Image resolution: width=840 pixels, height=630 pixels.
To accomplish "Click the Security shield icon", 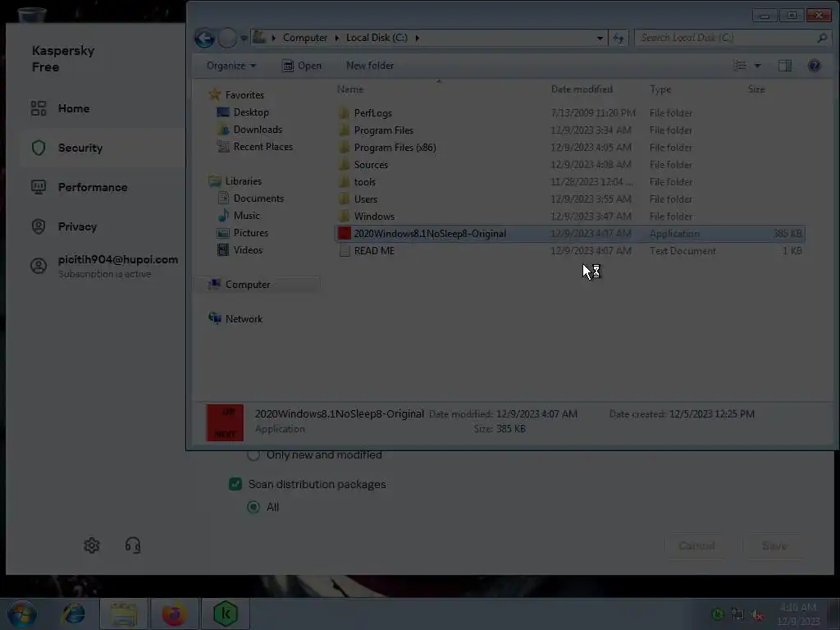I will 39,148.
